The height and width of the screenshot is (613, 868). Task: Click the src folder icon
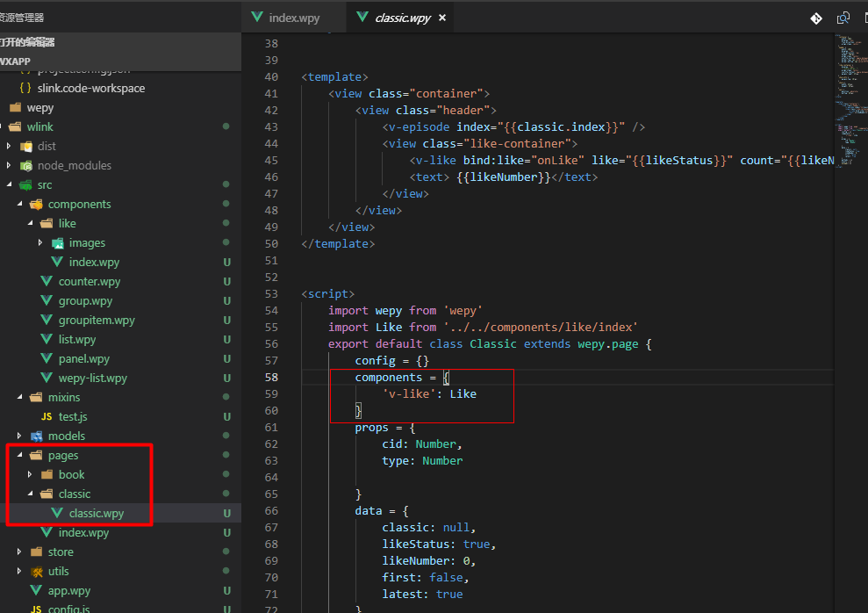click(25, 185)
